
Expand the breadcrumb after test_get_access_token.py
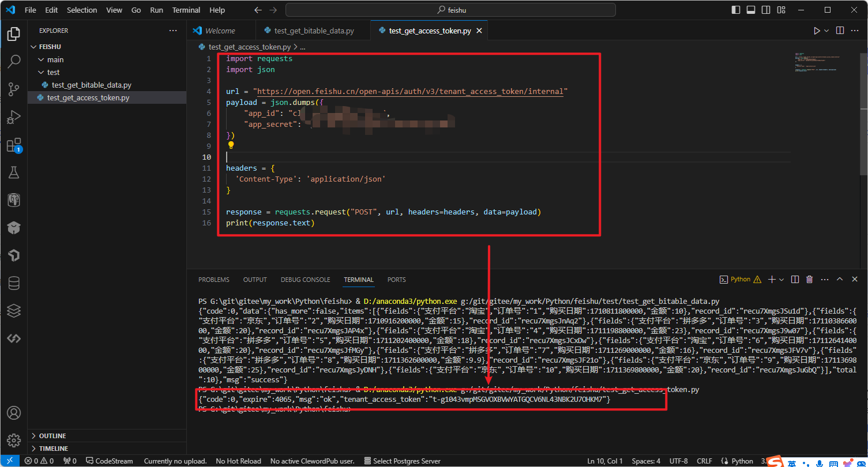(302, 47)
